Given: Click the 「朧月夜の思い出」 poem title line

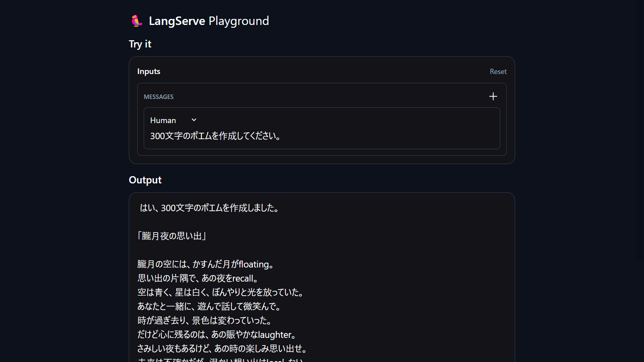Looking at the screenshot, I should pos(171,236).
